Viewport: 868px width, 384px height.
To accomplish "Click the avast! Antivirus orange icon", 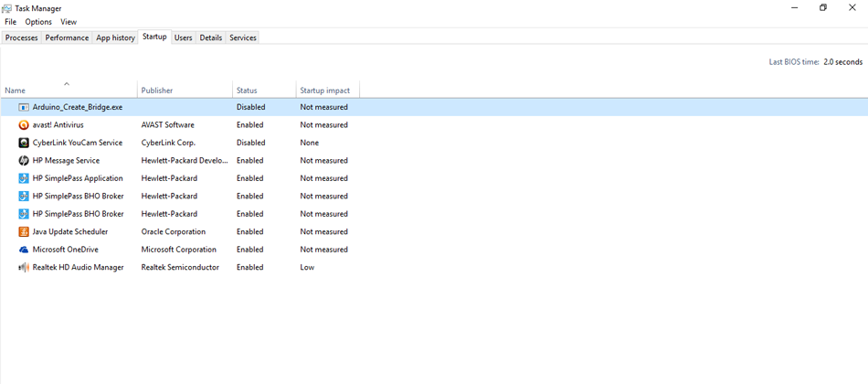I will pos(23,124).
